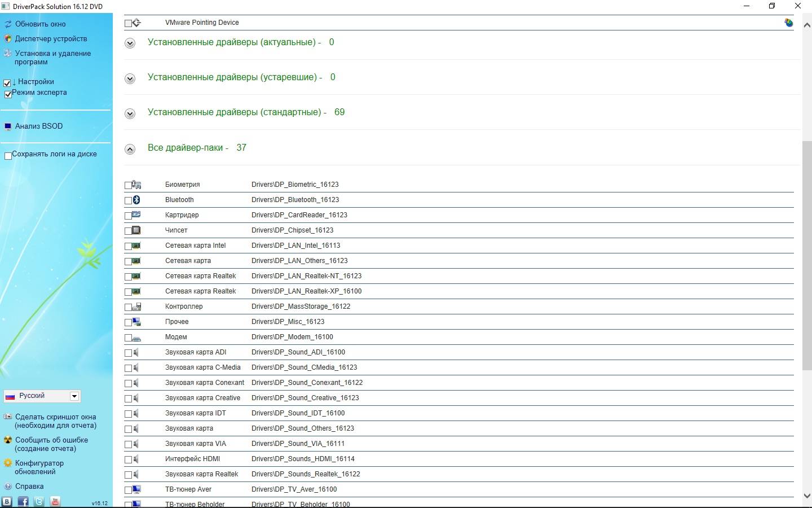Click the Биометрия device icon
The height and width of the screenshot is (508, 812).
tap(136, 185)
